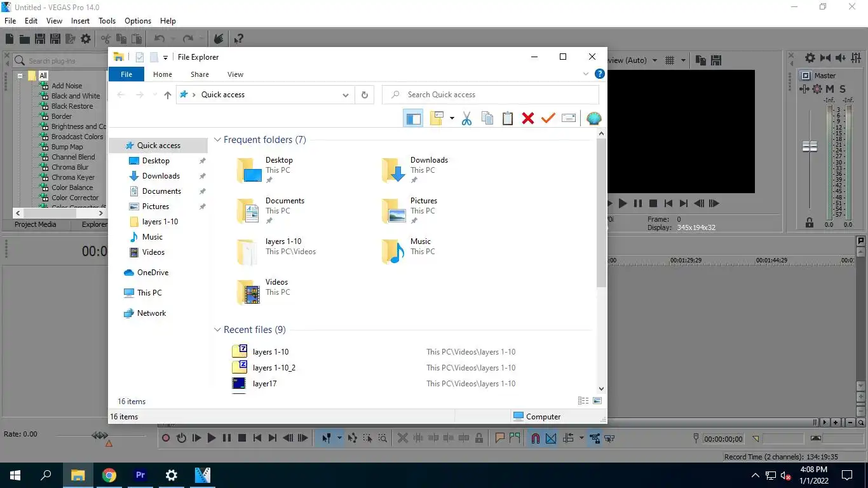Viewport: 868px width, 488px height.
Task: Click the Properties card icon in File Explorer toolbar
Action: click(569, 118)
